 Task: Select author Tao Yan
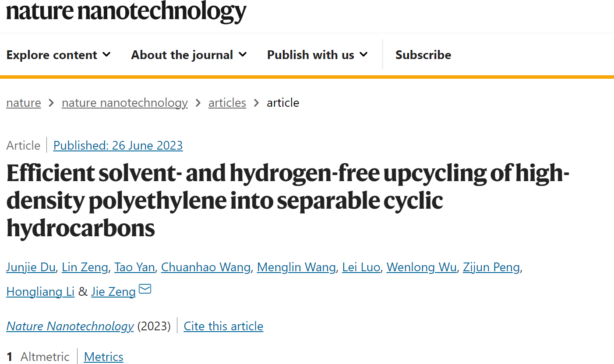134,267
